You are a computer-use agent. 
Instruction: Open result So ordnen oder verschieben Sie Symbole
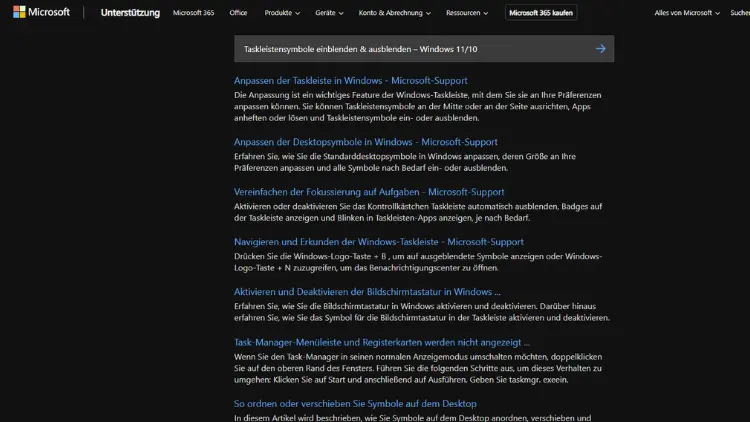355,403
